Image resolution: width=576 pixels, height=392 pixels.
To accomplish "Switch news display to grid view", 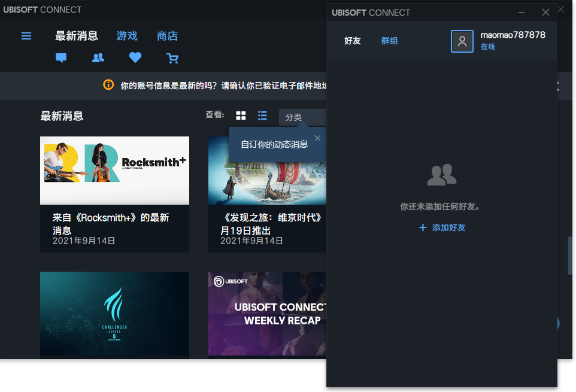I will [241, 116].
